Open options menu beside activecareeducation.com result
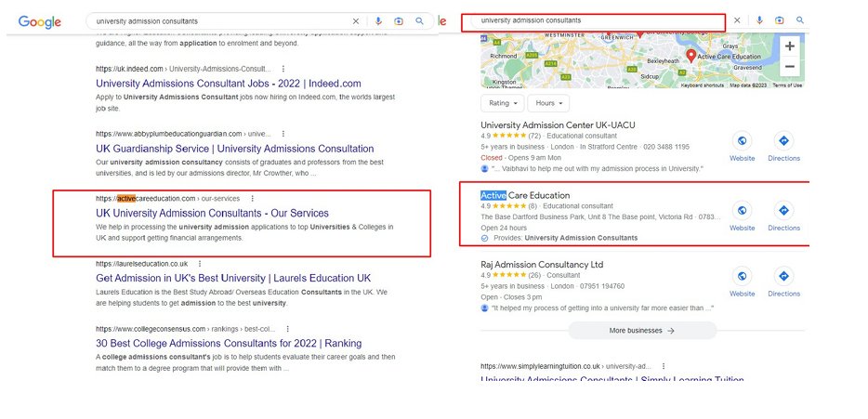The image size is (868, 419). (x=252, y=198)
